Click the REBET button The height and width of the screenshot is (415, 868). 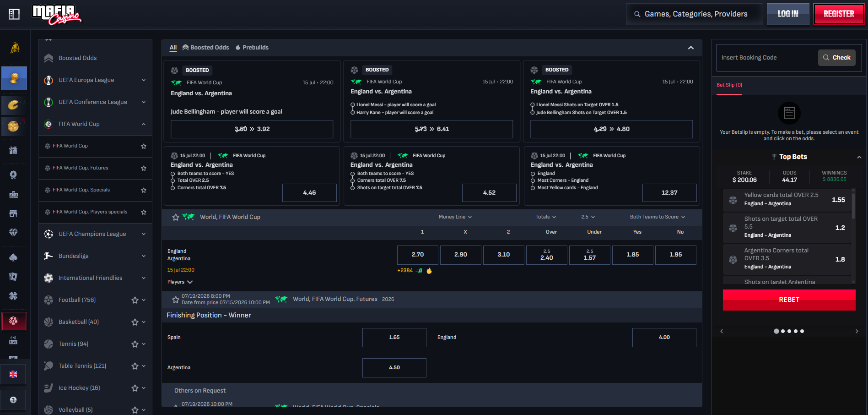click(x=789, y=300)
